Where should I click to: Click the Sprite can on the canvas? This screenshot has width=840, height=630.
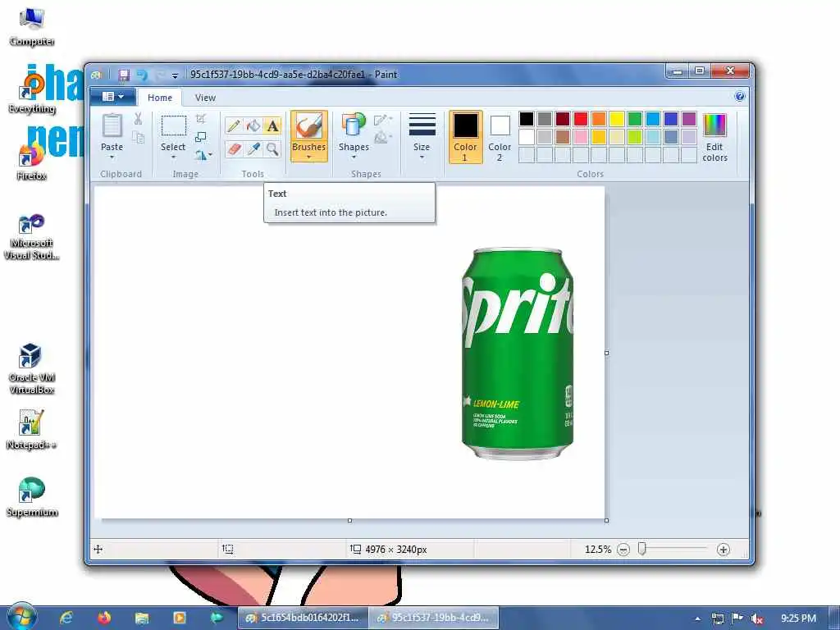point(518,354)
